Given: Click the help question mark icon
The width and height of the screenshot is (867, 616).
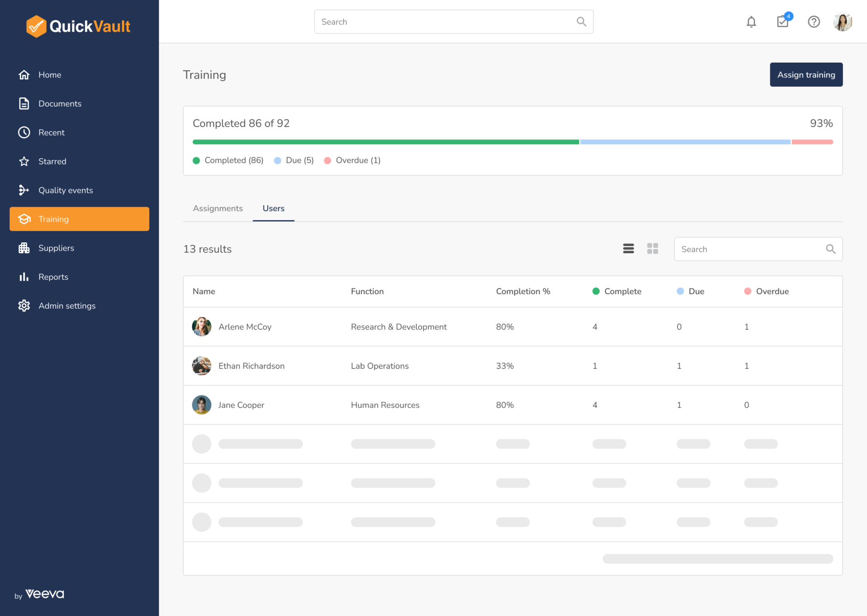Looking at the screenshot, I should (814, 22).
